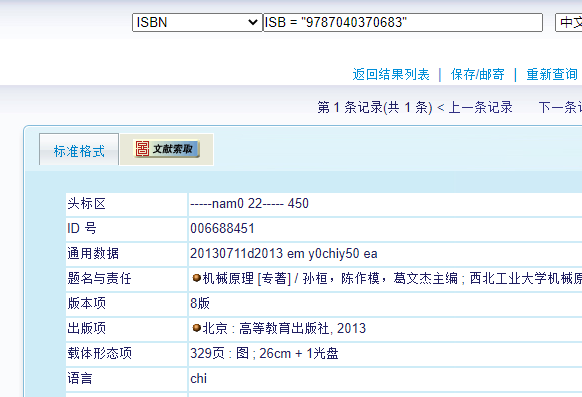This screenshot has height=397, width=582.
Task: Switch to the 标准格式 tab
Action: pos(79,151)
